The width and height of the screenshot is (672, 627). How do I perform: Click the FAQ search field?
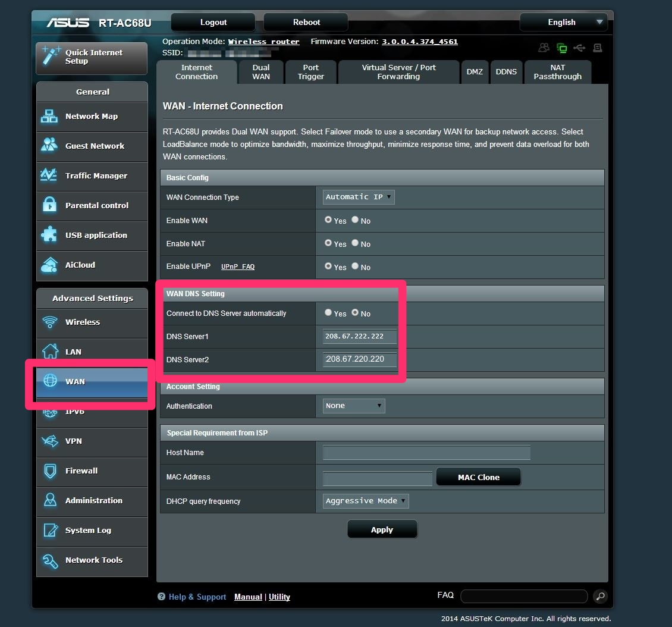(x=524, y=596)
